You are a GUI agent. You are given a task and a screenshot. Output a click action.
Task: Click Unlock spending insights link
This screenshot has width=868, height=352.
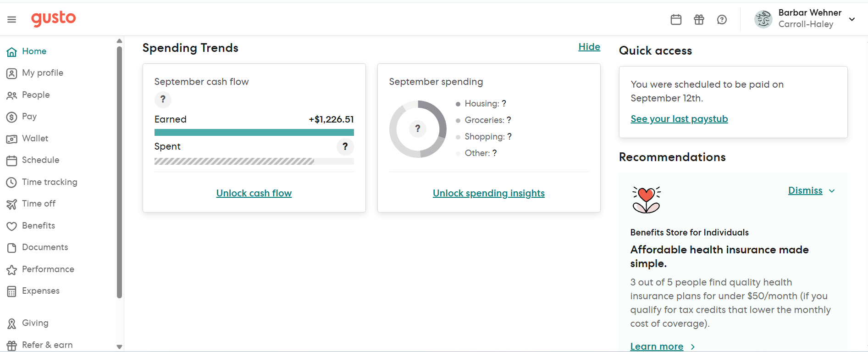point(488,193)
